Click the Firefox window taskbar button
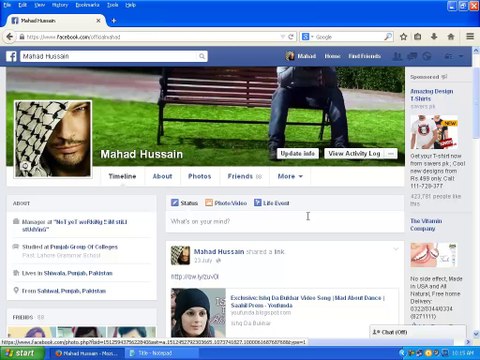 [87, 353]
